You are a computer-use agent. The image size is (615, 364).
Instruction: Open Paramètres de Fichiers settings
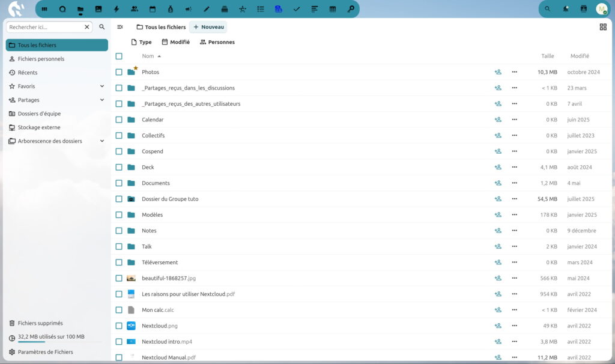[57, 352]
